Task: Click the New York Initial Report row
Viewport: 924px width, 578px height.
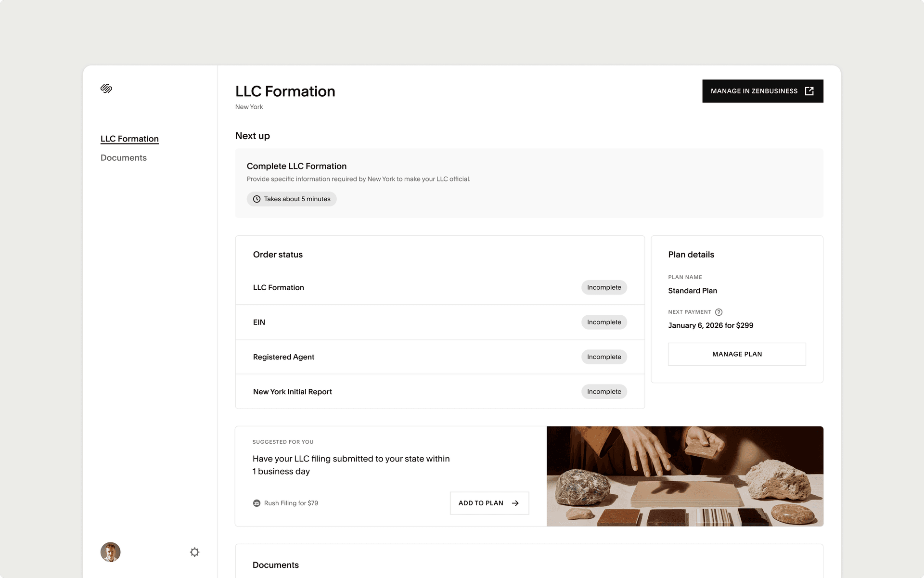Action: point(440,391)
